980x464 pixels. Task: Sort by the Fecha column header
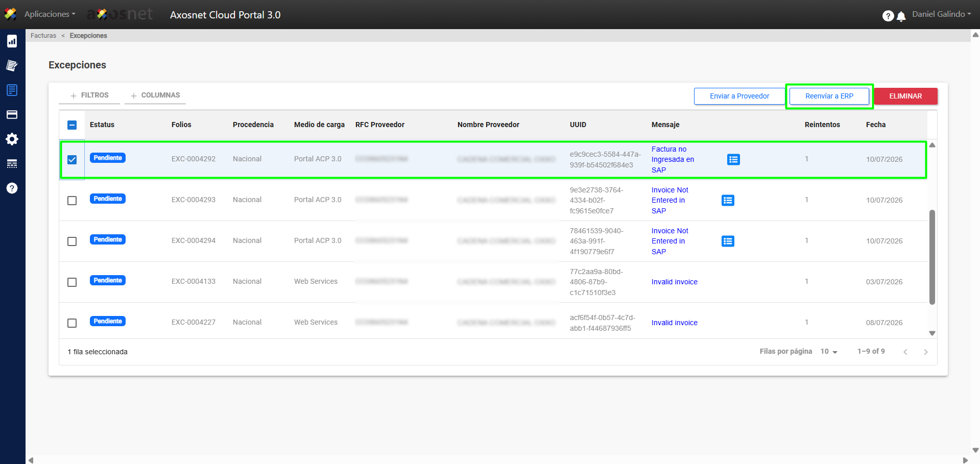tap(876, 125)
